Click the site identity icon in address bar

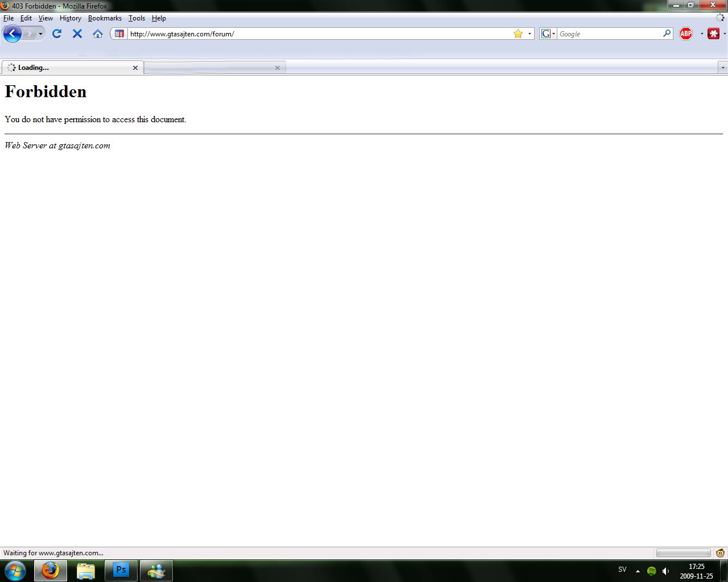(x=119, y=34)
